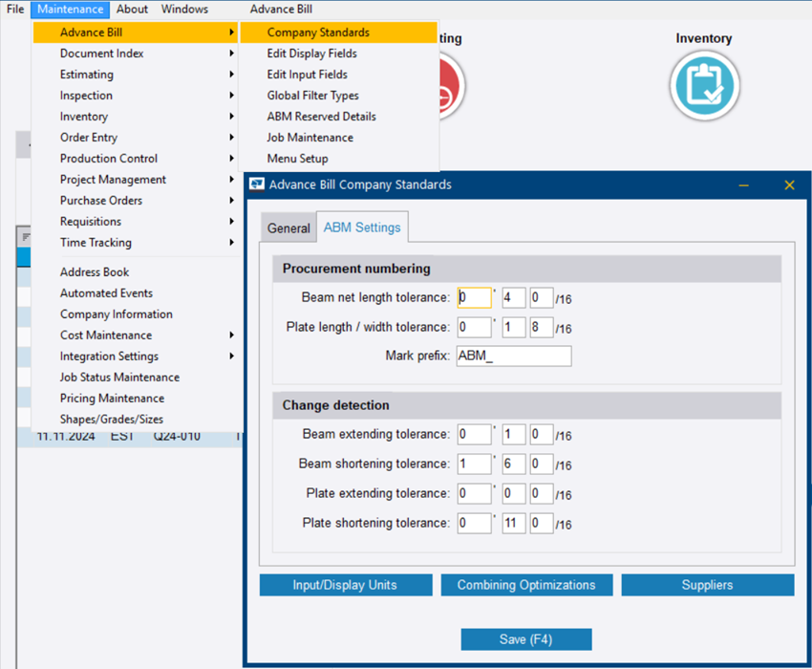Open the File menu
The image size is (812, 669).
point(15,10)
